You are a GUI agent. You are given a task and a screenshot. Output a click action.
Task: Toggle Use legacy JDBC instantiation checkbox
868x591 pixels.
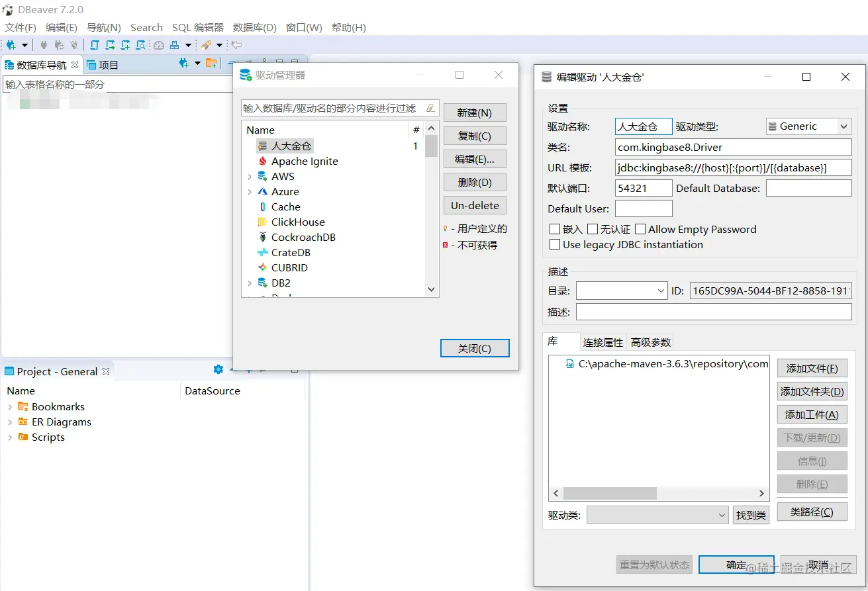(555, 244)
